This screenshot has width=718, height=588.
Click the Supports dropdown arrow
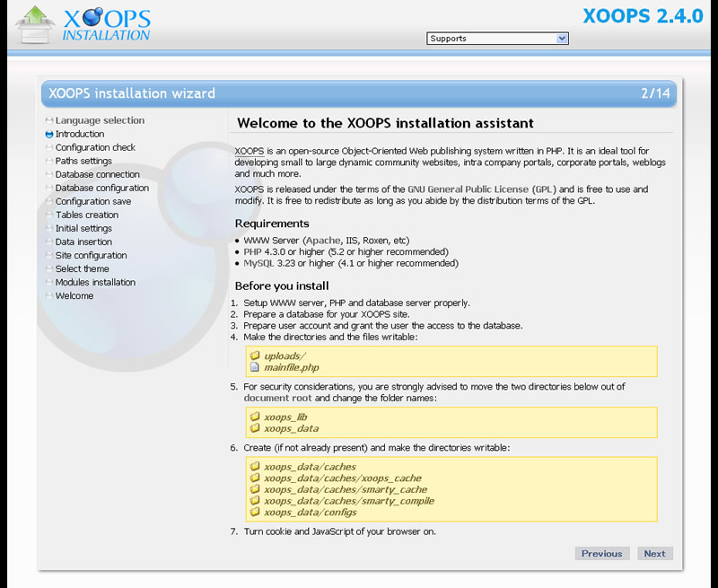pyautogui.click(x=562, y=39)
